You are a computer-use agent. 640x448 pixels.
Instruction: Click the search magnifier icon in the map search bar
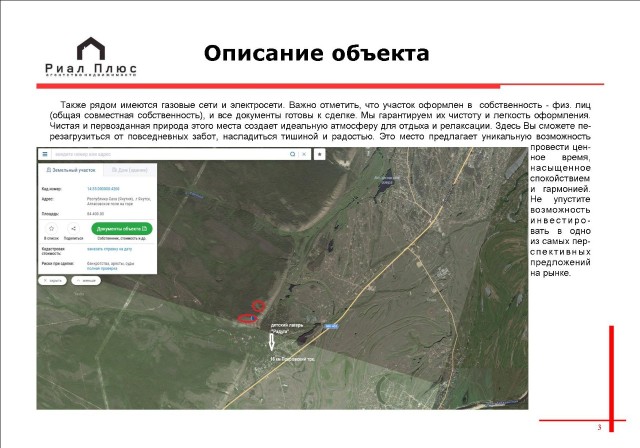click(x=292, y=154)
